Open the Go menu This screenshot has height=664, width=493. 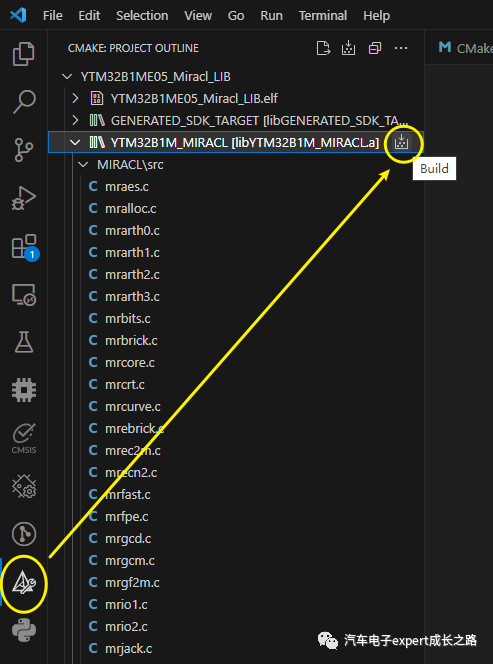(x=236, y=16)
